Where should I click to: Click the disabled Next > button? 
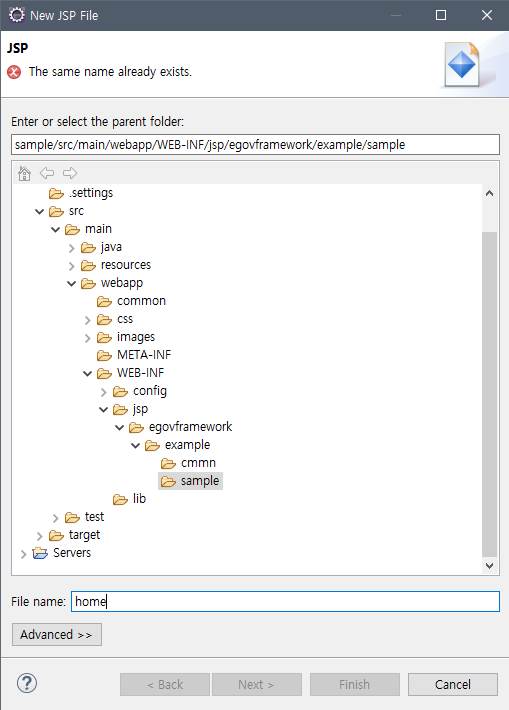256,684
